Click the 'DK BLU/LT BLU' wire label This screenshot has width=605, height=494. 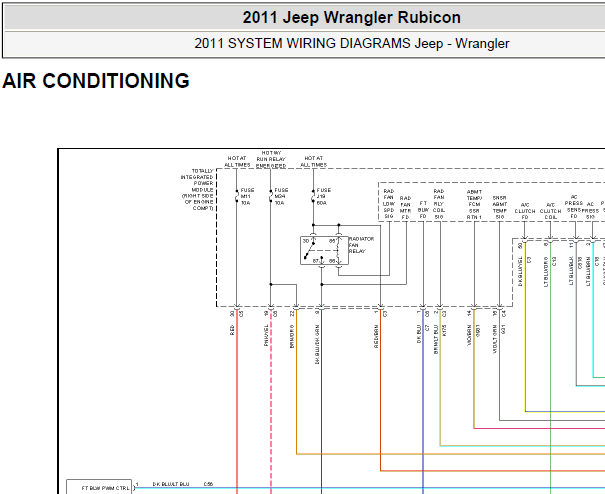tap(171, 484)
